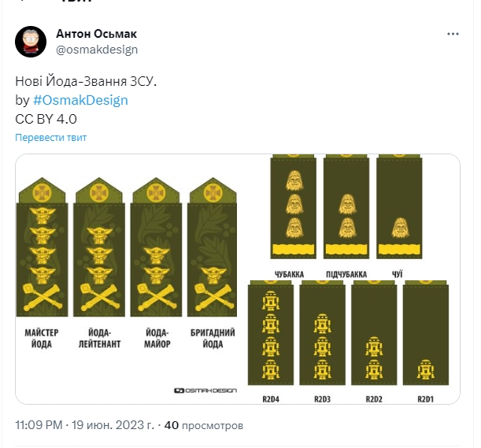Viewport: 481px width, 448px height.
Task: Click the Перевести твит translate link
Action: pos(51,137)
